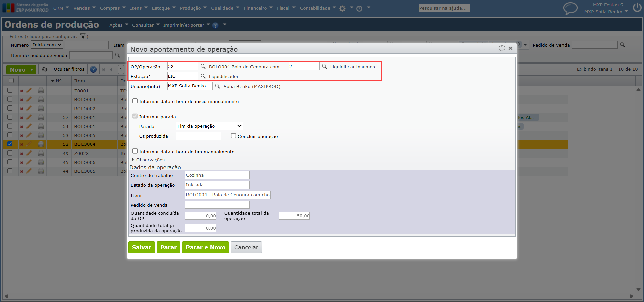This screenshot has height=302, width=644.
Task: Click Pesquisar na ajuda search field
Action: coord(444,8)
